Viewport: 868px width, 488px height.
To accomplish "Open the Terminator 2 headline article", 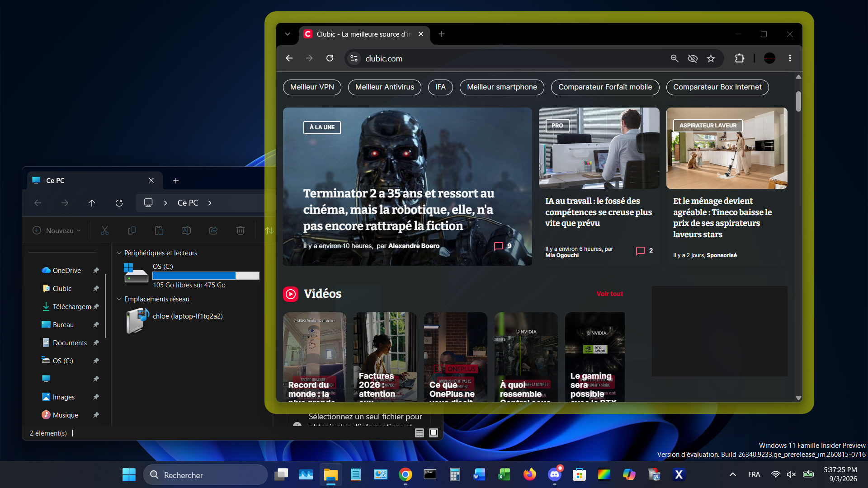I will [x=399, y=210].
